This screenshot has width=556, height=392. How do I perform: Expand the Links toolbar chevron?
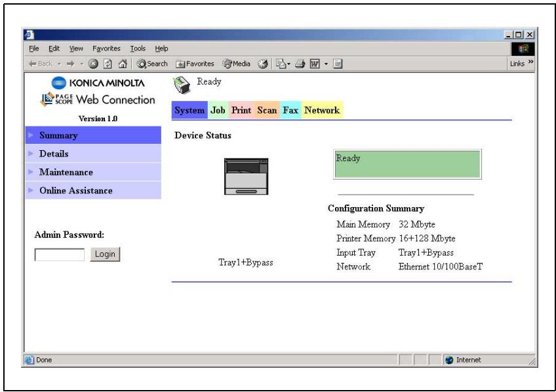(530, 62)
